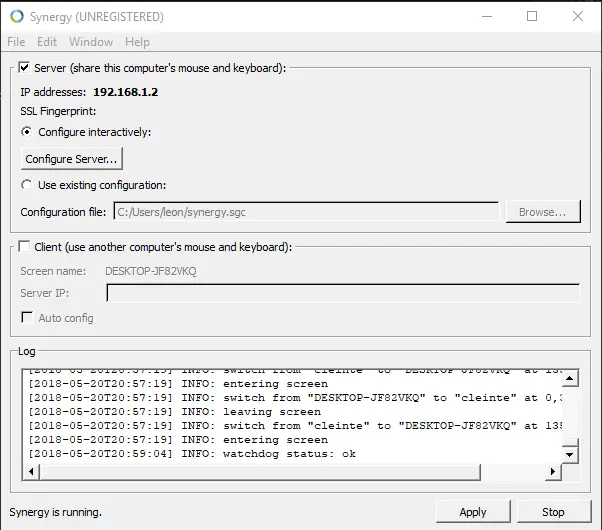Click the SSL Fingerprint label
The image size is (602, 530).
pyautogui.click(x=58, y=111)
